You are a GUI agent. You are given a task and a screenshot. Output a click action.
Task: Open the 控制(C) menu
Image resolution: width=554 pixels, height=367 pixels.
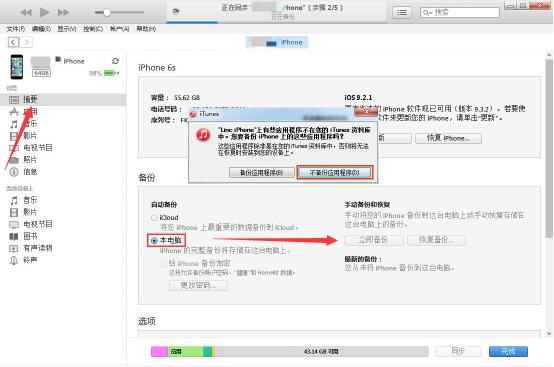pos(93,29)
